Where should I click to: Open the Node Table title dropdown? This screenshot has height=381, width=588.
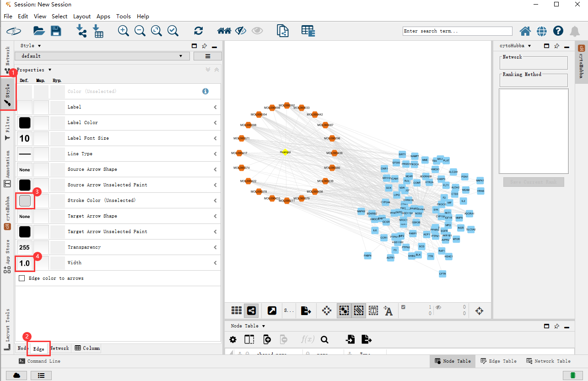pos(263,326)
